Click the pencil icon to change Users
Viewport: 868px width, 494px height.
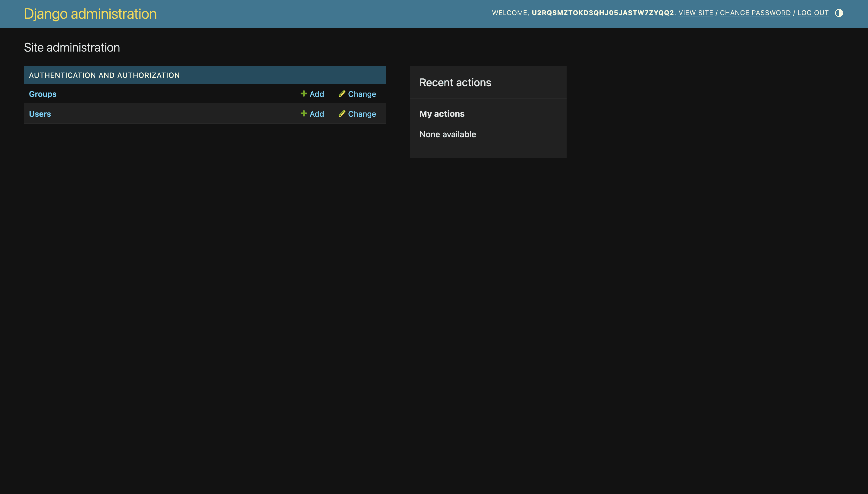342,114
